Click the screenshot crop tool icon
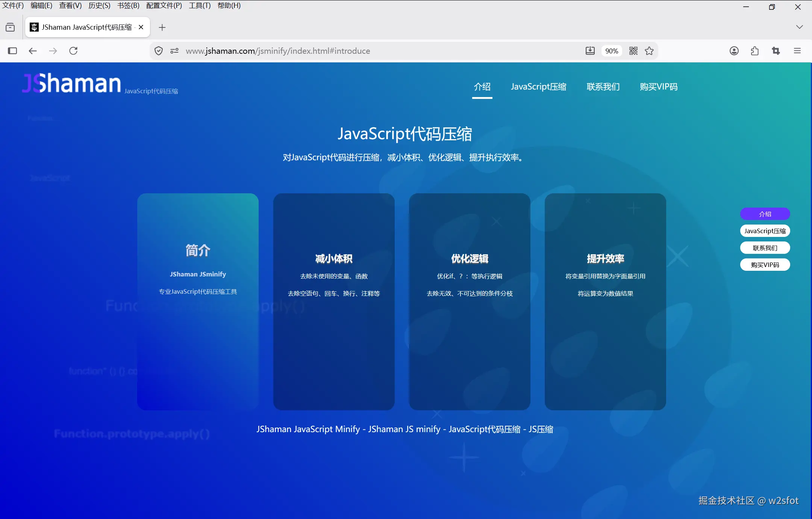The height and width of the screenshot is (519, 812). pos(776,51)
